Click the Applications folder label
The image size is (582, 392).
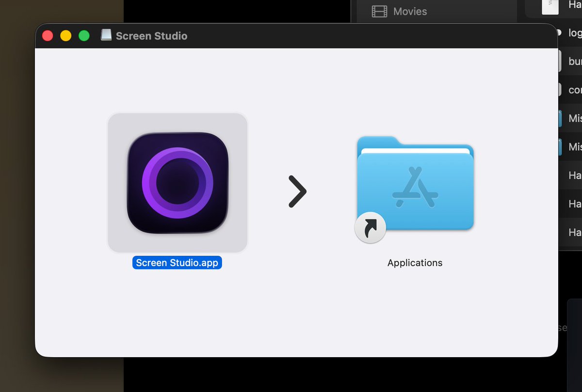point(415,263)
